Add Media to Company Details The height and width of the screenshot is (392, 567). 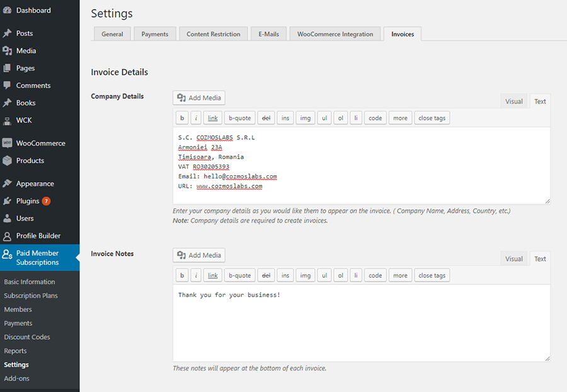199,98
